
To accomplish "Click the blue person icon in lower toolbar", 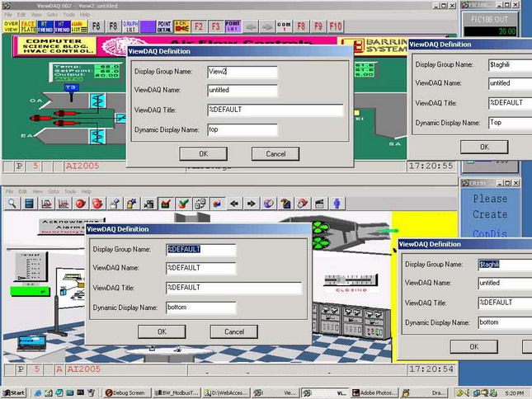I will click(337, 203).
